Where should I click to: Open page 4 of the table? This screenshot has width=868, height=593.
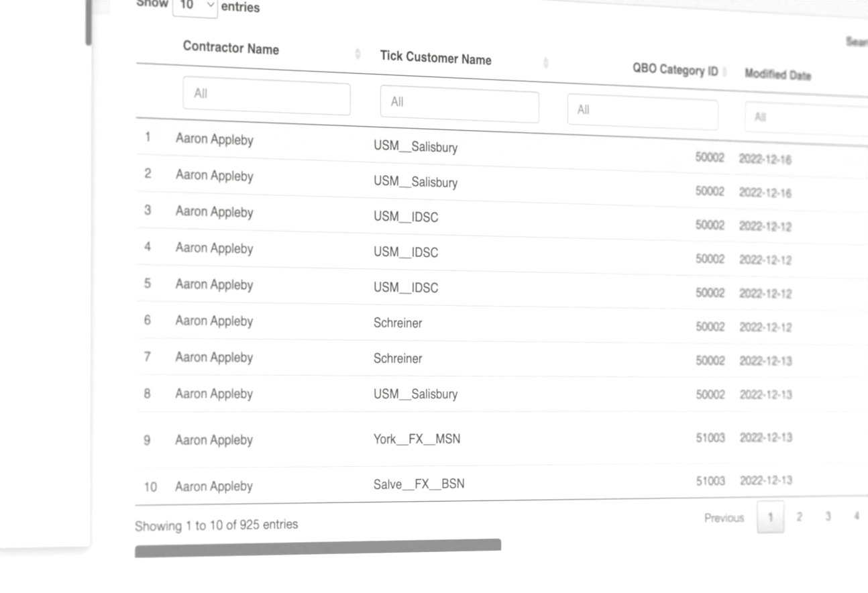point(856,515)
